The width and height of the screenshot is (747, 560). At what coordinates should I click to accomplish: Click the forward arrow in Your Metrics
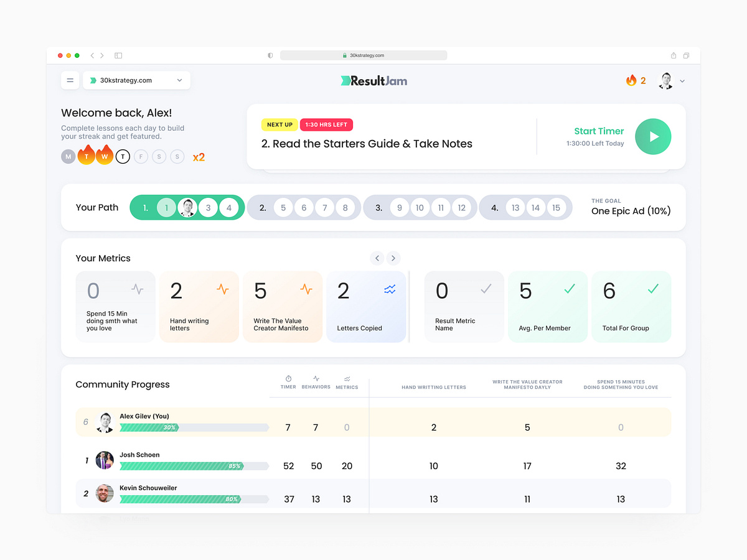click(393, 258)
